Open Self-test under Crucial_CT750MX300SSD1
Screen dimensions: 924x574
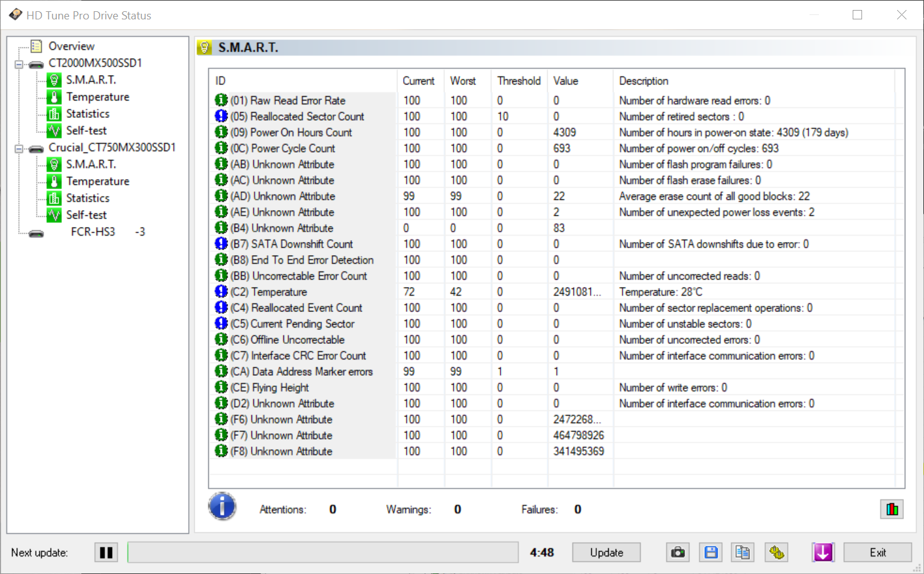(x=86, y=215)
